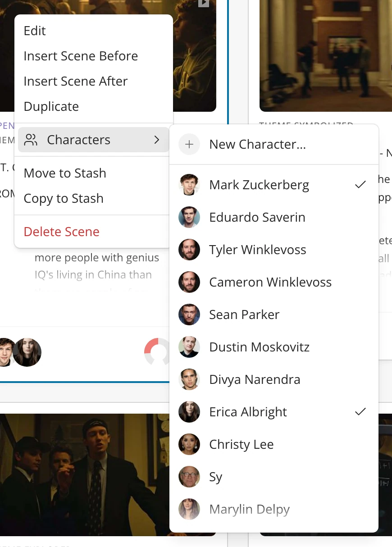Click Divya Narendra's avatar photo
Screen dimensions: 392x547
tap(189, 379)
